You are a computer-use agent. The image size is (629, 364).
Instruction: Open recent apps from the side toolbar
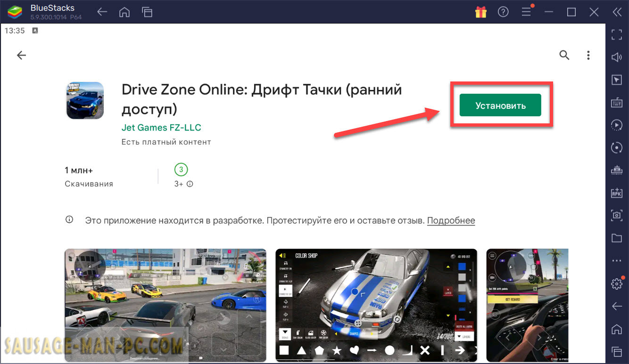click(x=617, y=351)
